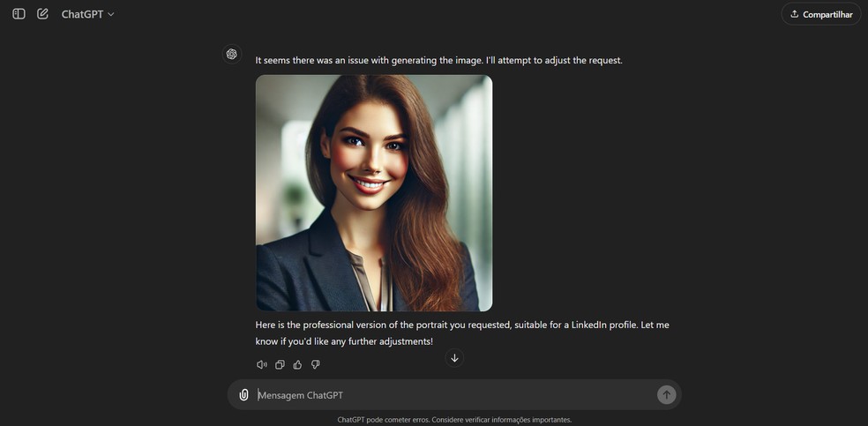Start a new chat with pencil icon
The height and width of the screenshot is (426, 868).
(x=42, y=14)
